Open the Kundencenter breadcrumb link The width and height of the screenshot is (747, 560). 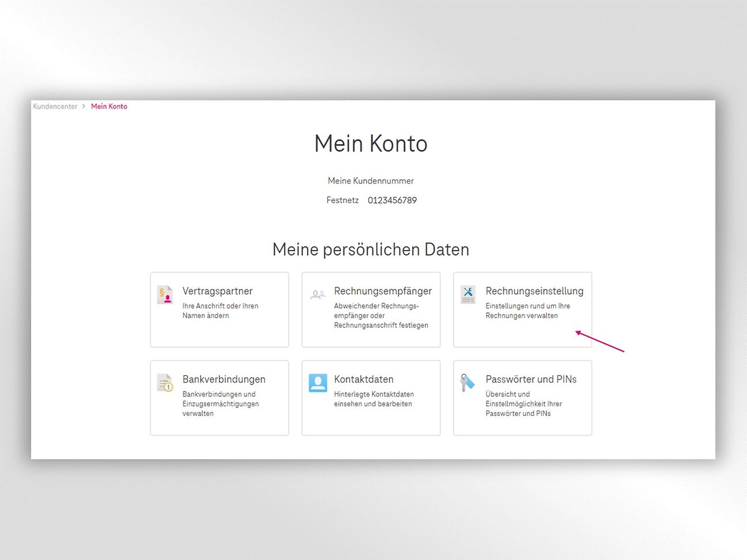(x=55, y=106)
